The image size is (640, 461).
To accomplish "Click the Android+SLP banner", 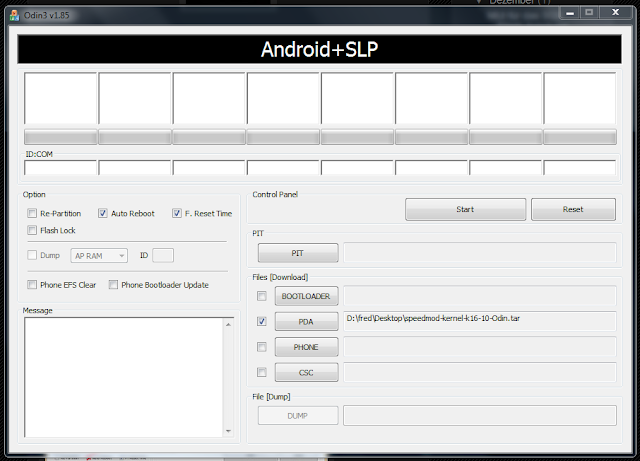I will tap(320, 49).
